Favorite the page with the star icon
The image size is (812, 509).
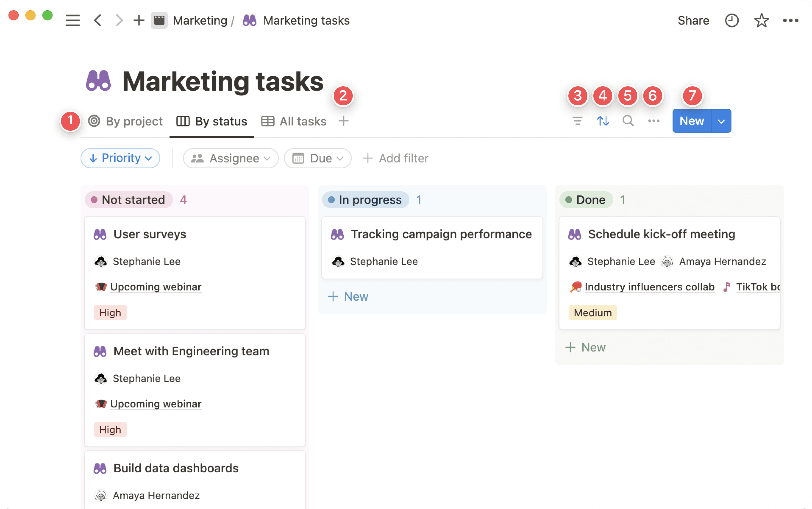(x=761, y=21)
